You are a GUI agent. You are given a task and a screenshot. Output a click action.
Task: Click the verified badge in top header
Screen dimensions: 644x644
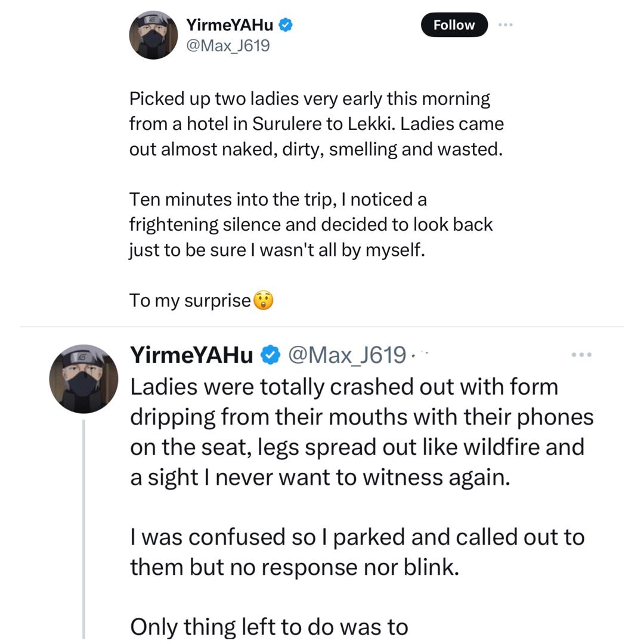286,25
